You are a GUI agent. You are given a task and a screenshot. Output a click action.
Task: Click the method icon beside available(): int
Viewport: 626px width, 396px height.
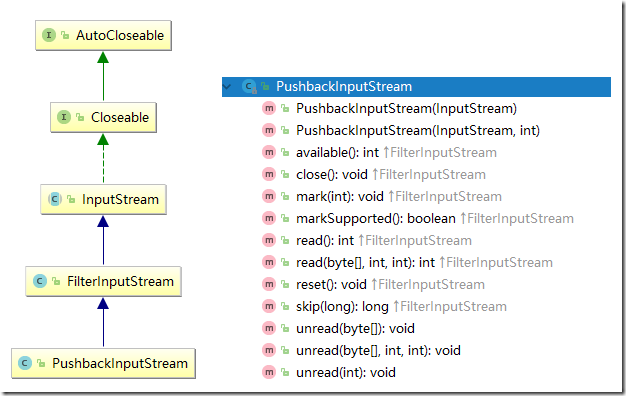[x=269, y=152]
